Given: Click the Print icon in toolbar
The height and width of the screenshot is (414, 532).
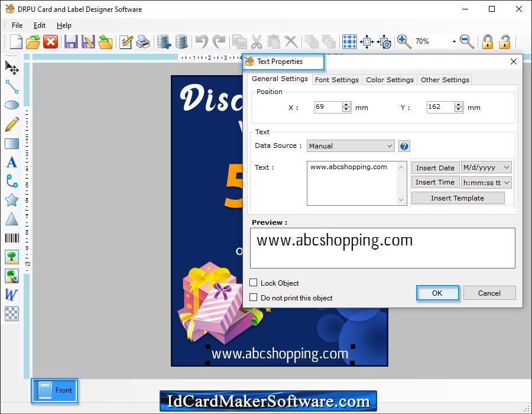Looking at the screenshot, I should click(143, 41).
